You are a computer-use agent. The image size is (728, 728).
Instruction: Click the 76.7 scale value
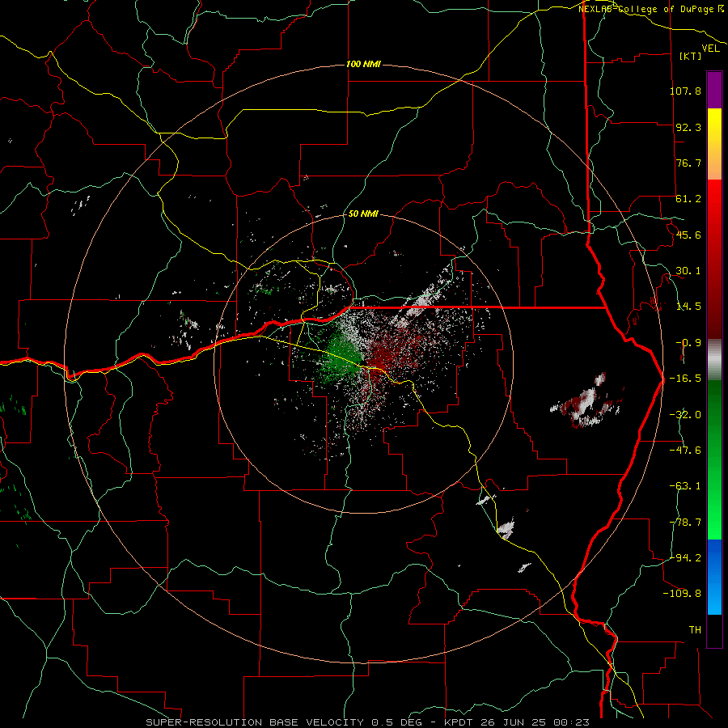tap(688, 163)
